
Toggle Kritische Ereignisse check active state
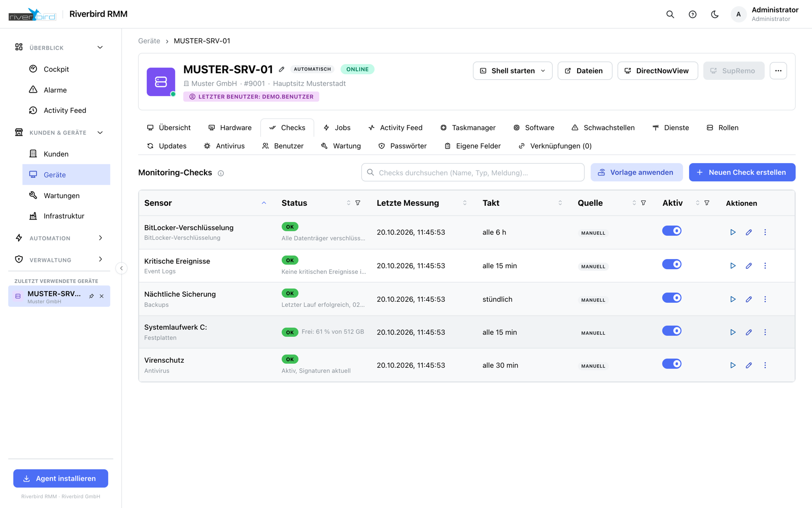(672, 264)
